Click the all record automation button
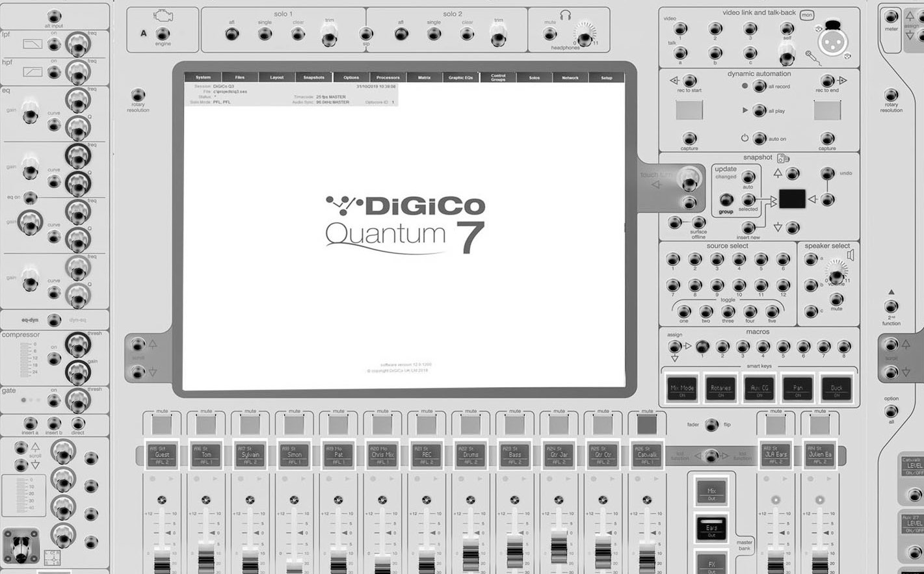 (x=759, y=86)
